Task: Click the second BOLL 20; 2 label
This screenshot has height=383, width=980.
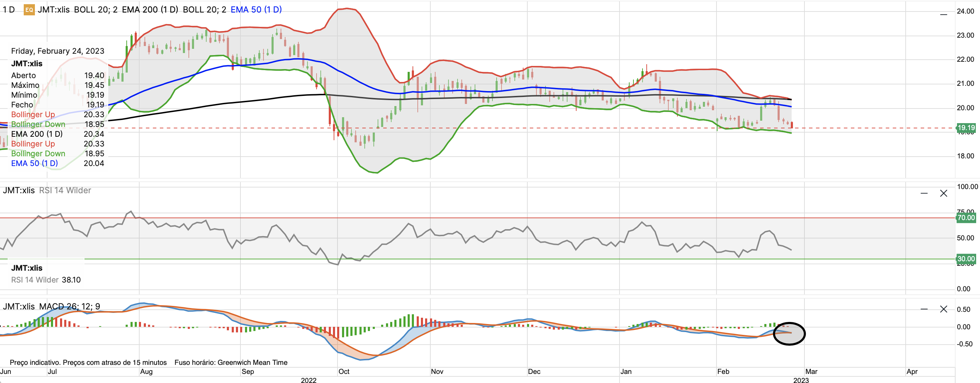Action: (x=204, y=10)
